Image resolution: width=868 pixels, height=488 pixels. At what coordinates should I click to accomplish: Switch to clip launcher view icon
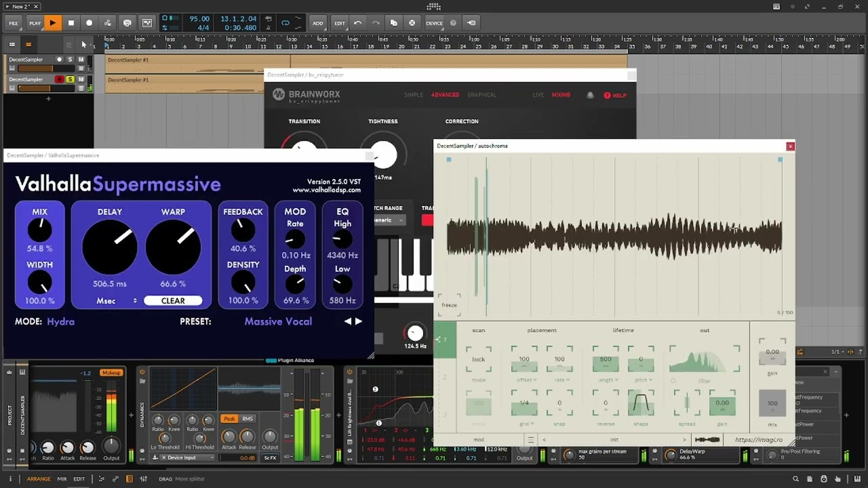[12, 45]
